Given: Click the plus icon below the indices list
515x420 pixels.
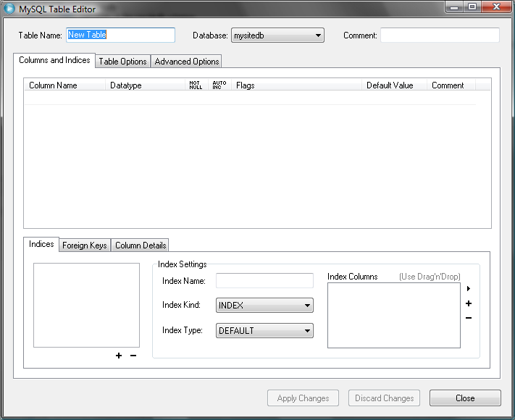Looking at the screenshot, I should coord(119,356).
